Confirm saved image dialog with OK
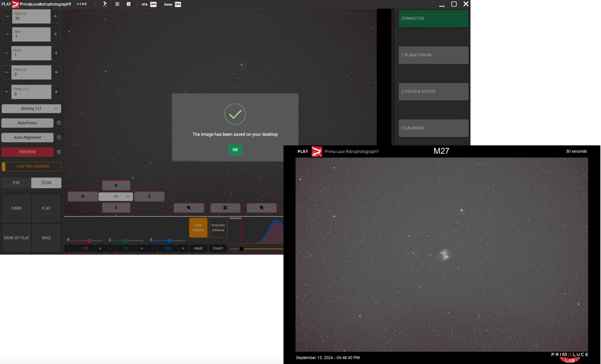 [235, 150]
